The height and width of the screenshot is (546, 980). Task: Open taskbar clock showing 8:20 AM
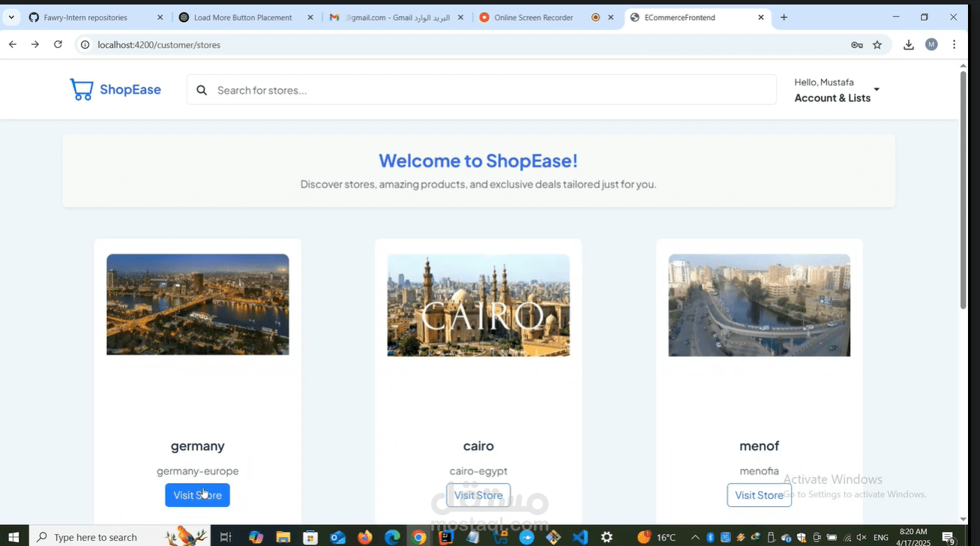click(x=913, y=537)
